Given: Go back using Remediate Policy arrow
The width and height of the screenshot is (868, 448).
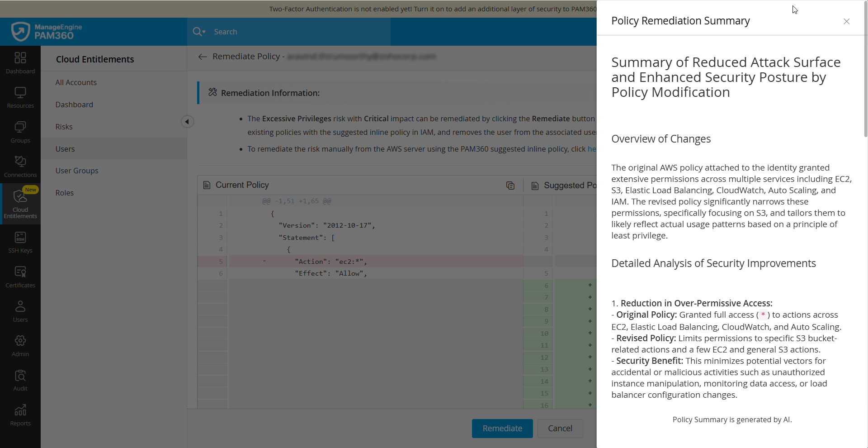Looking at the screenshot, I should click(x=203, y=57).
